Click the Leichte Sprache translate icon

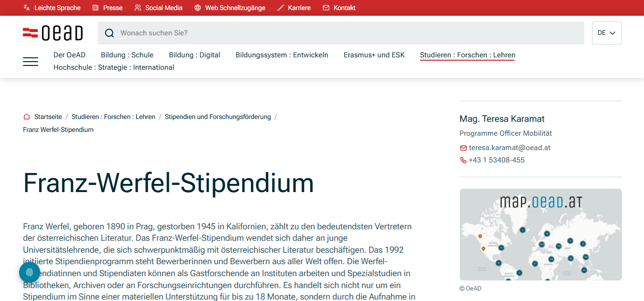(27, 8)
